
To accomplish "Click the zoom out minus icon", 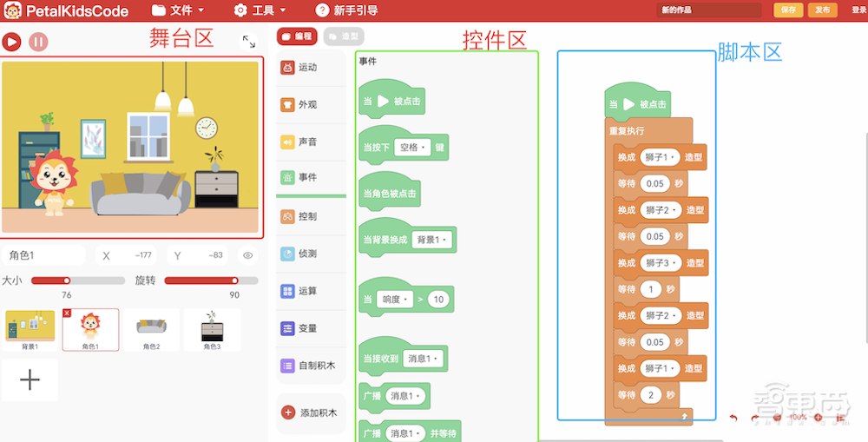I will coord(777,418).
